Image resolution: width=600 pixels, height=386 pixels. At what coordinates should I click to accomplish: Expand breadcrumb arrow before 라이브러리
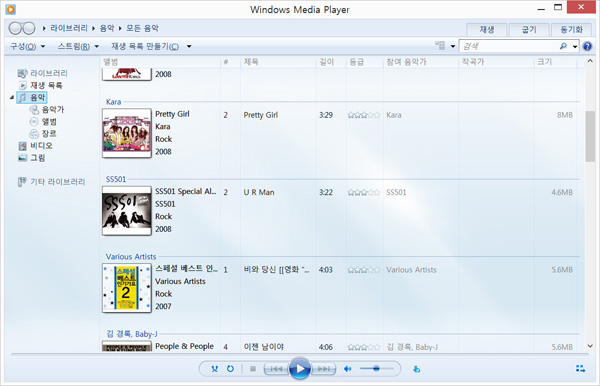[44, 28]
